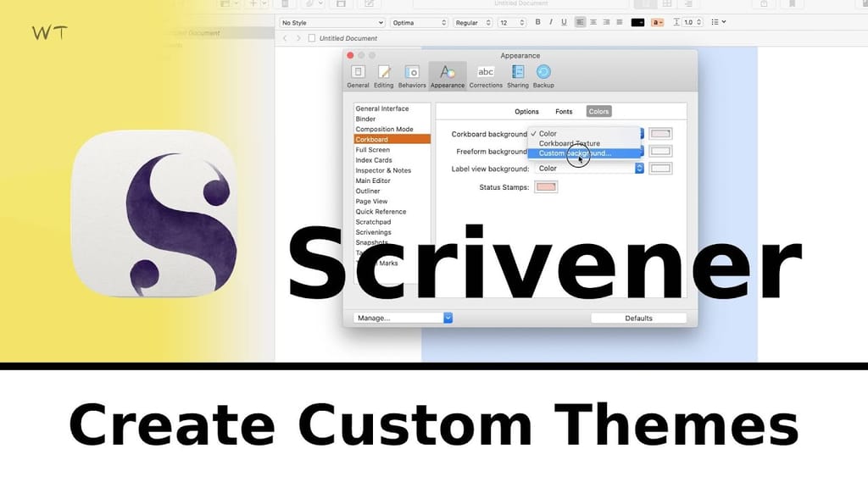Open Behaviors preferences pane
Image resolution: width=868 pixels, height=488 pixels.
pos(412,76)
